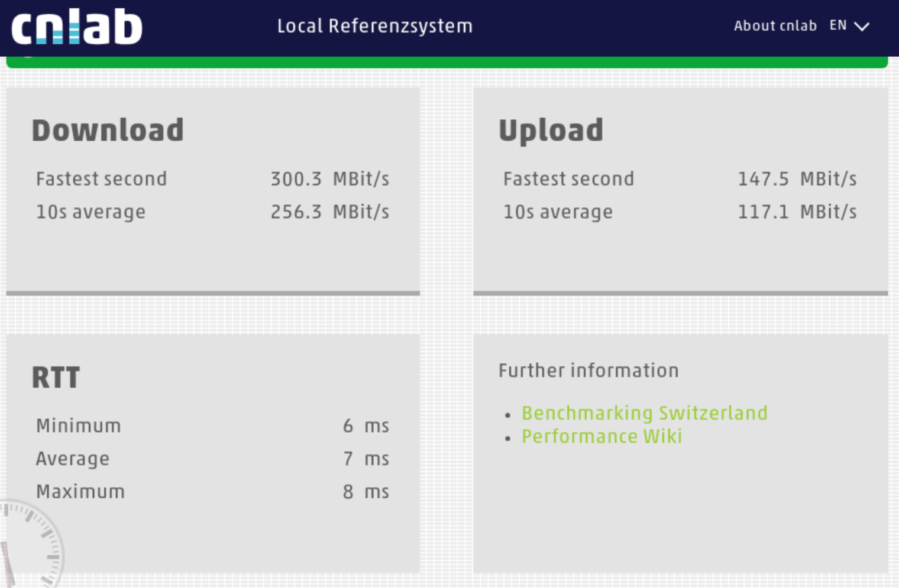Click the RTT heading

point(56,378)
